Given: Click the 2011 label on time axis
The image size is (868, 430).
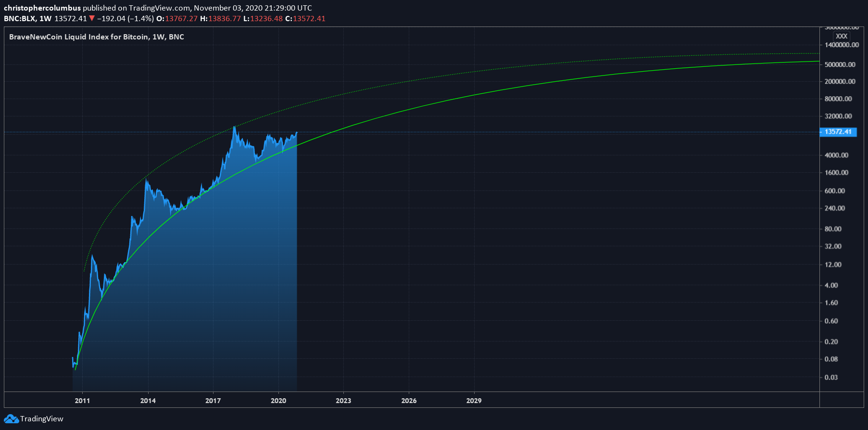Looking at the screenshot, I should tap(82, 401).
